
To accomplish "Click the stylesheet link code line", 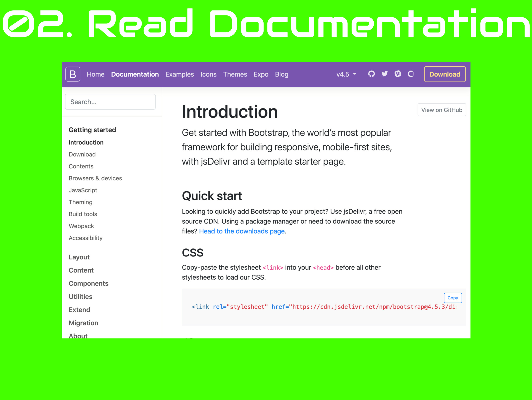I will (324, 307).
